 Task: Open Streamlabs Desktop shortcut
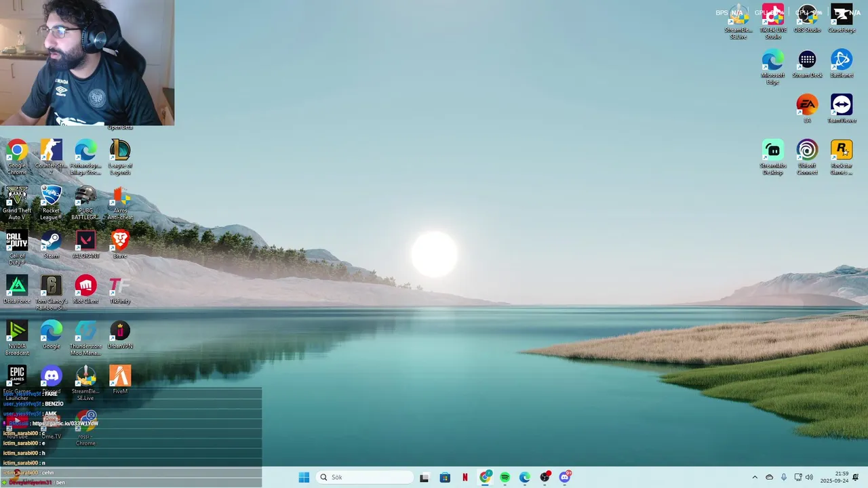click(x=773, y=157)
